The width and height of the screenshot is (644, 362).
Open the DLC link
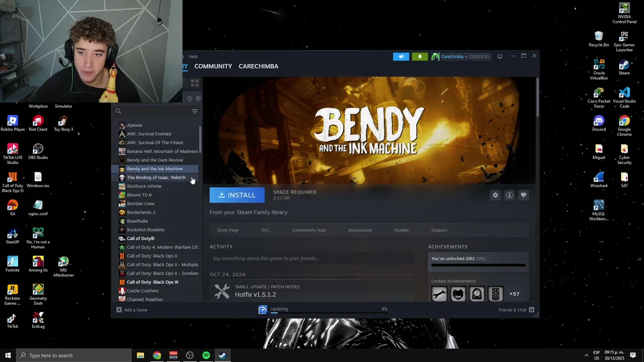pyautogui.click(x=266, y=230)
